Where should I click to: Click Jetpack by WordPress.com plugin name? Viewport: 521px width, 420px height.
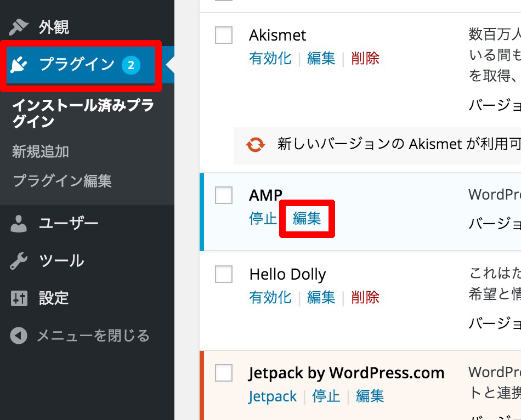point(346,373)
